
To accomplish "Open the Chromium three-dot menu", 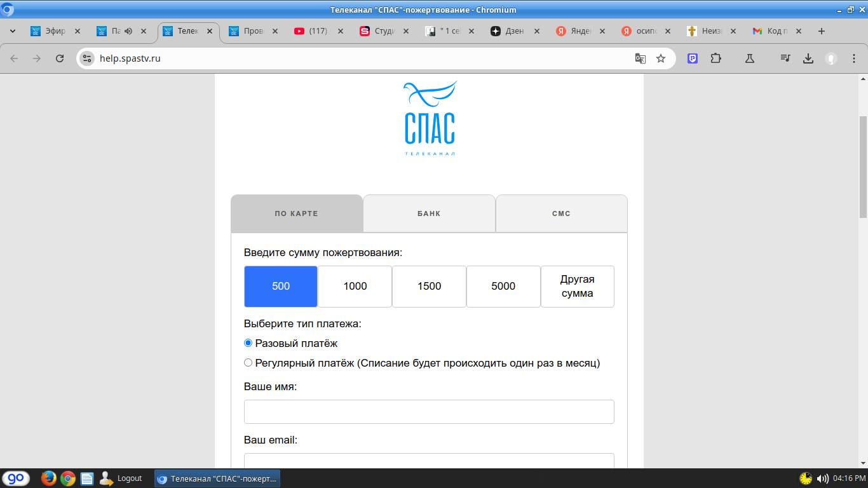I will click(x=853, y=58).
